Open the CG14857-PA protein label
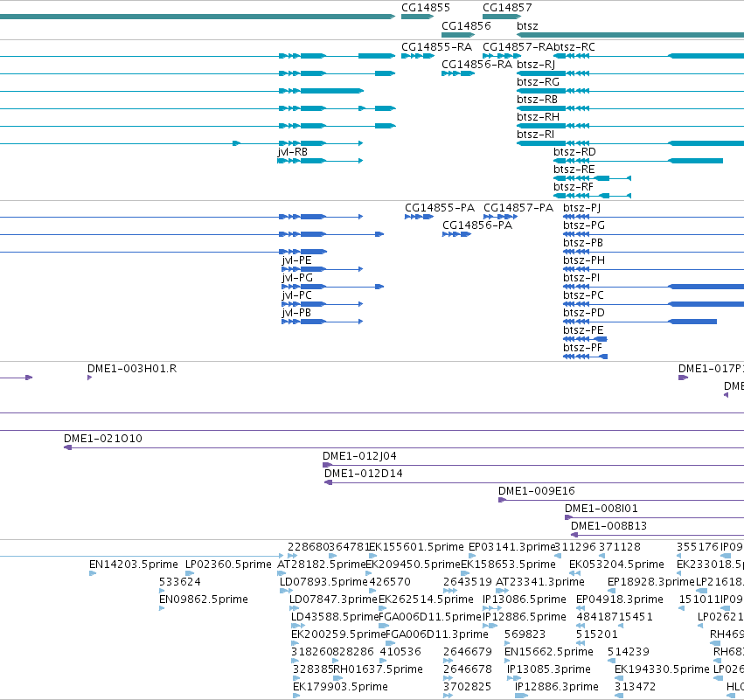This screenshot has height=700, width=744. [x=518, y=208]
